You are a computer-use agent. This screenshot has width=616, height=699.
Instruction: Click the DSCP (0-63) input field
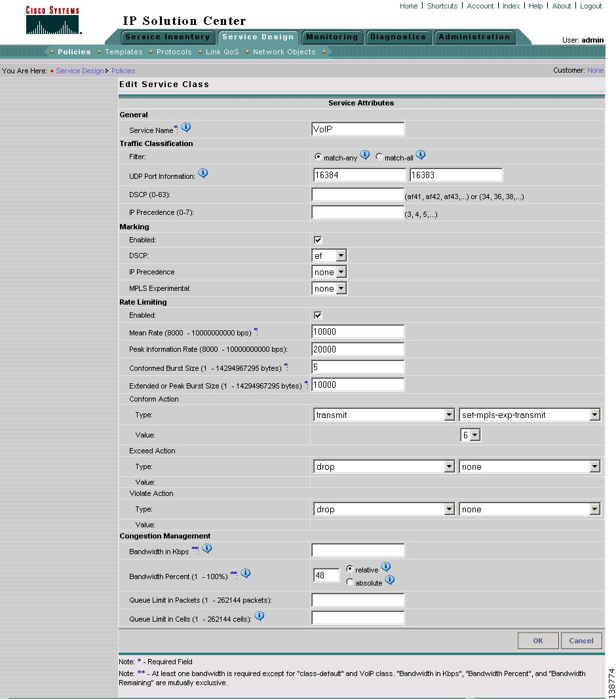click(x=358, y=195)
